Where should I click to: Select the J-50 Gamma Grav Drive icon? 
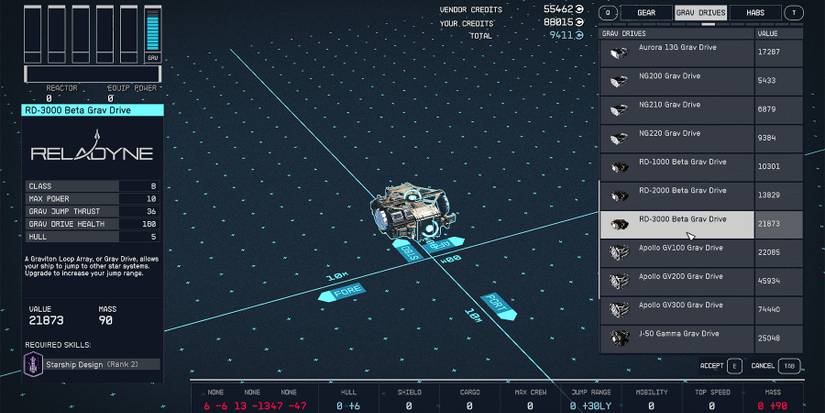point(619,338)
